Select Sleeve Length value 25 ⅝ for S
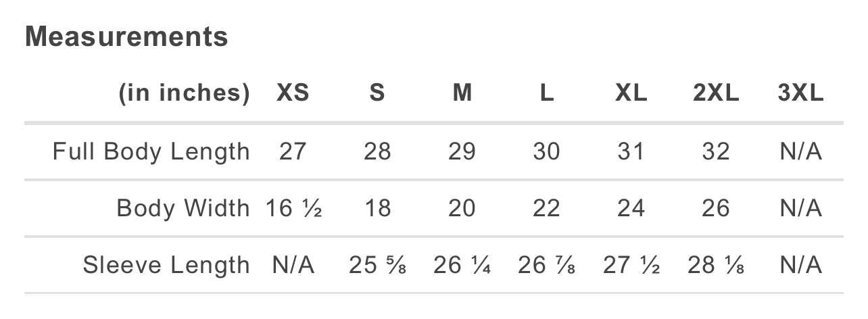Image resolution: width=868 pixels, height=319 pixels. point(377,265)
